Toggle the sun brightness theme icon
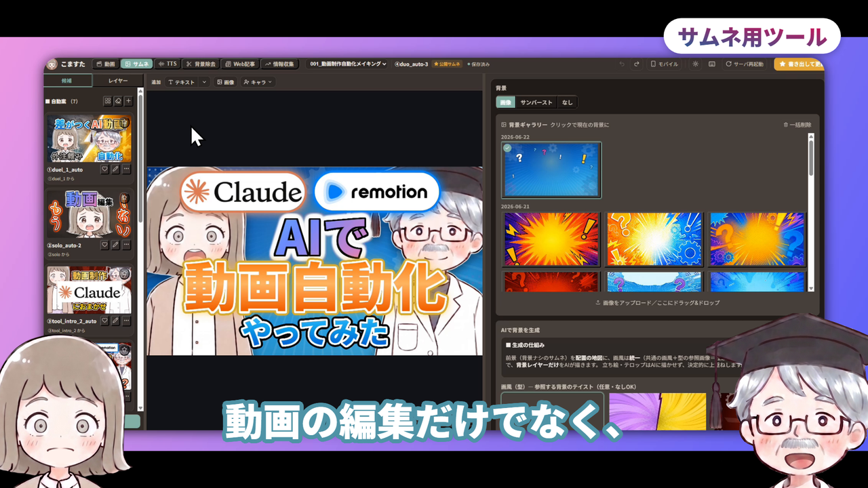 point(695,64)
